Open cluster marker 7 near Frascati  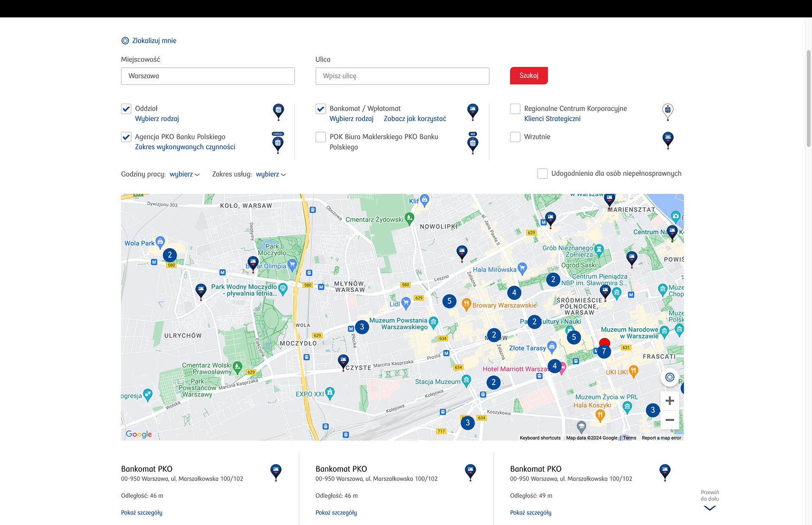coord(604,351)
